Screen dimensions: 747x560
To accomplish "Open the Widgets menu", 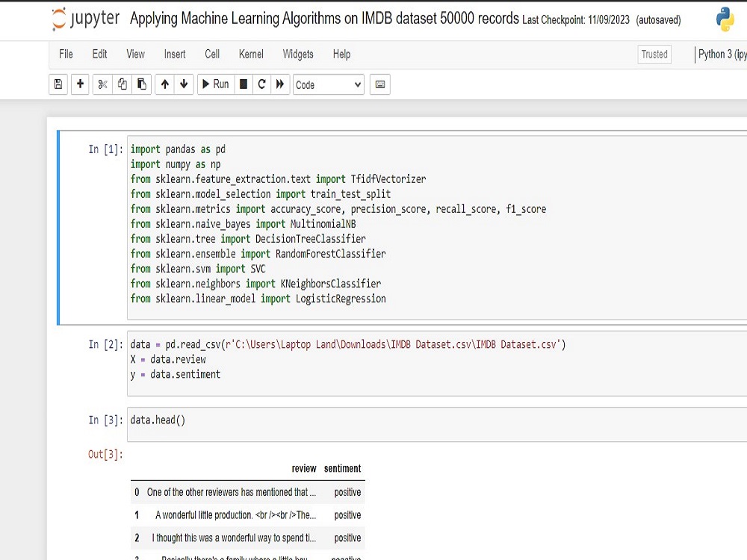I will coord(298,55).
